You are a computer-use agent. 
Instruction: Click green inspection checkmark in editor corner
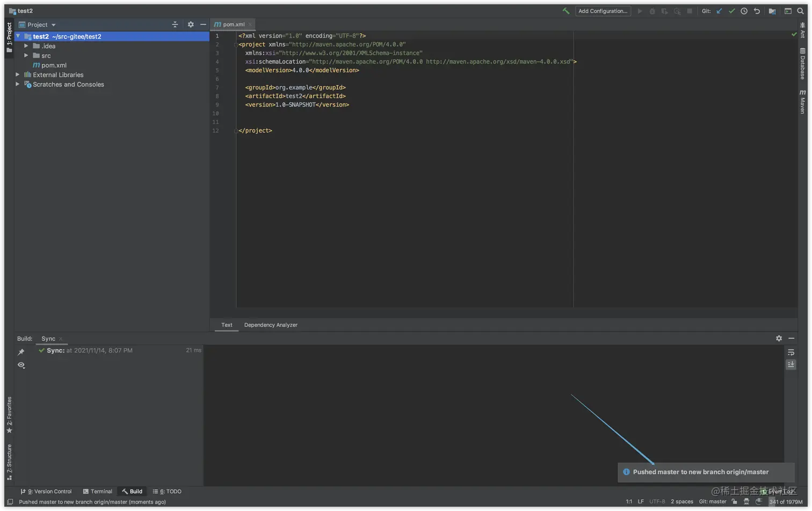pyautogui.click(x=794, y=34)
